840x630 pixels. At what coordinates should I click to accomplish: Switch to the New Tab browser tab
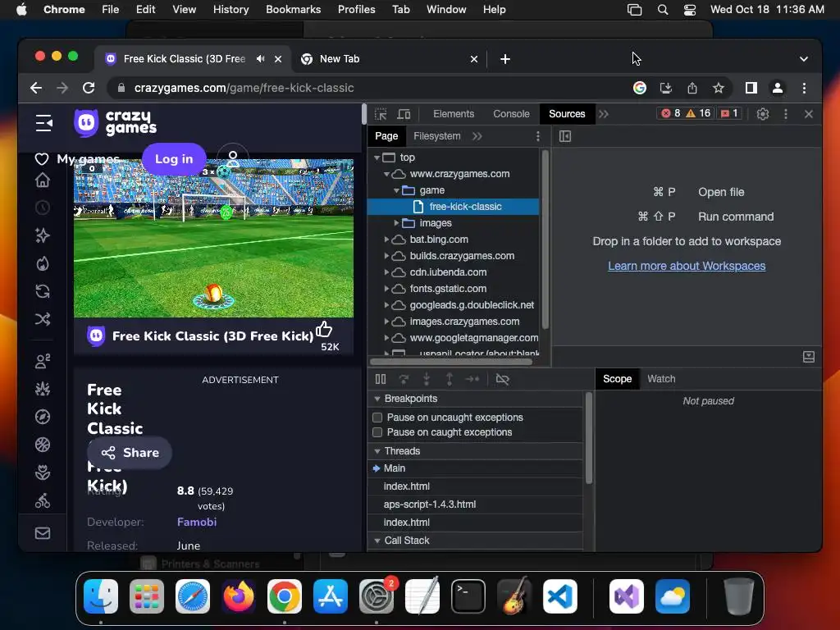click(388, 59)
